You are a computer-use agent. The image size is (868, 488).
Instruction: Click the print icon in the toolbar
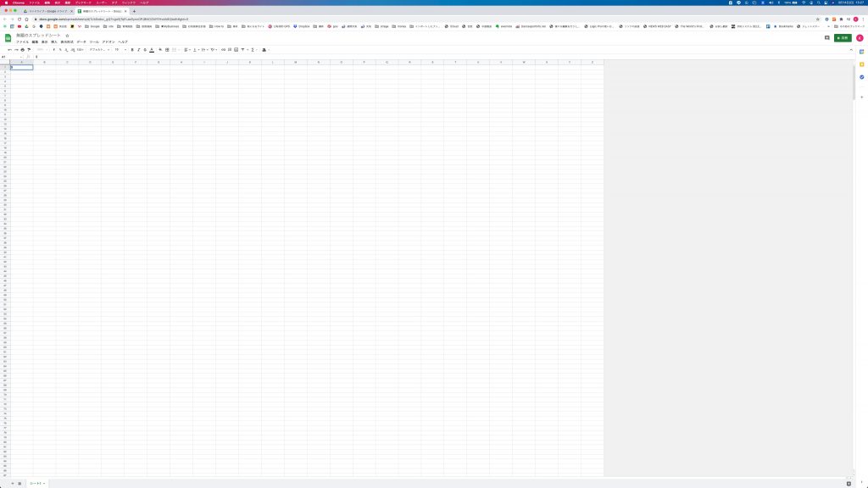coord(22,49)
